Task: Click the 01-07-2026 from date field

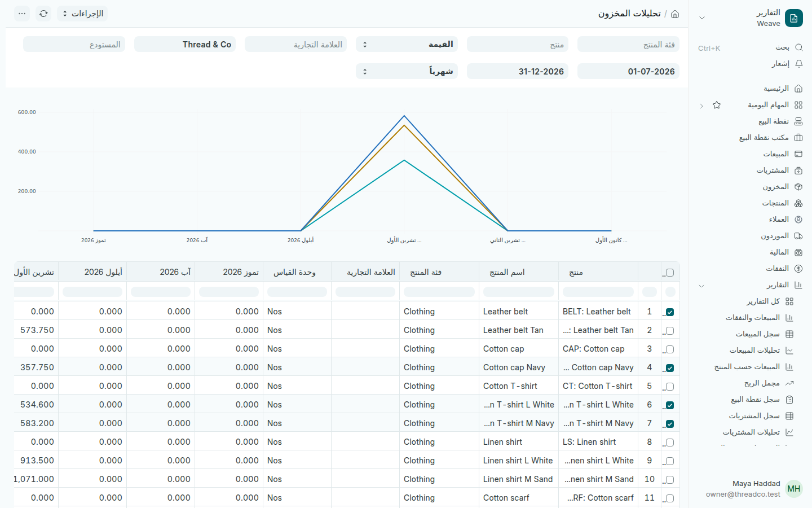Action: pos(628,71)
